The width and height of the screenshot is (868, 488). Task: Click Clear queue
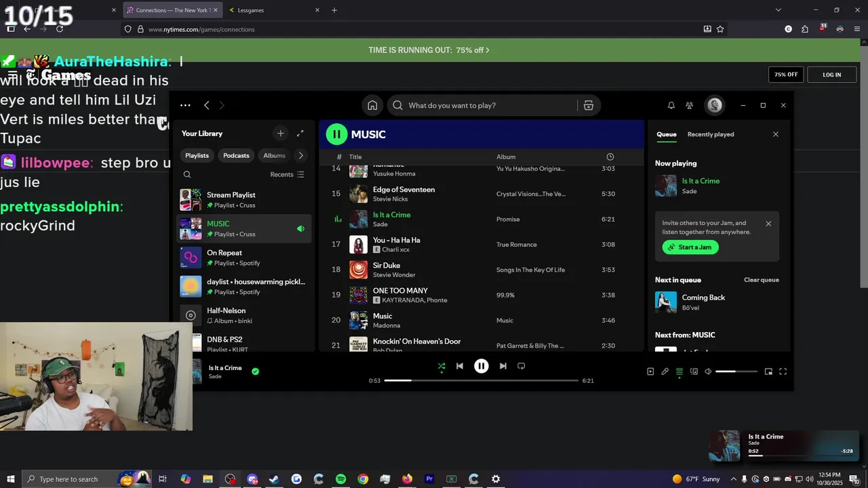point(762,280)
